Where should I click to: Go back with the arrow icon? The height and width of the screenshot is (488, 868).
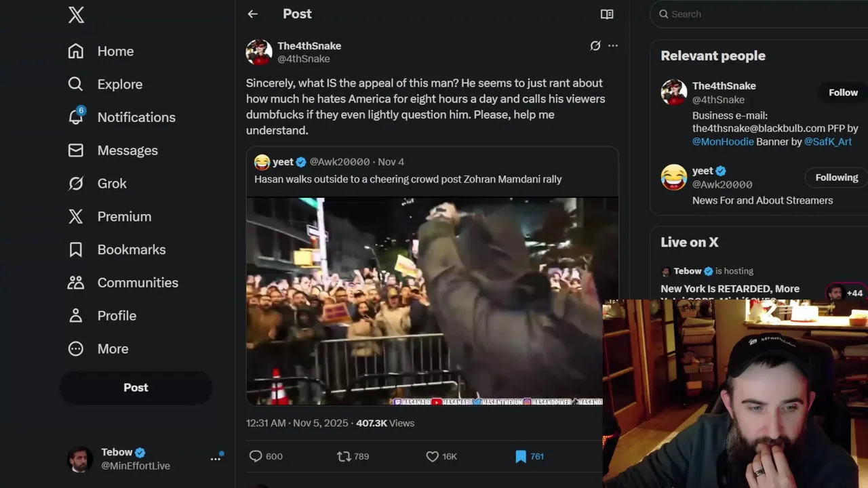coord(253,14)
